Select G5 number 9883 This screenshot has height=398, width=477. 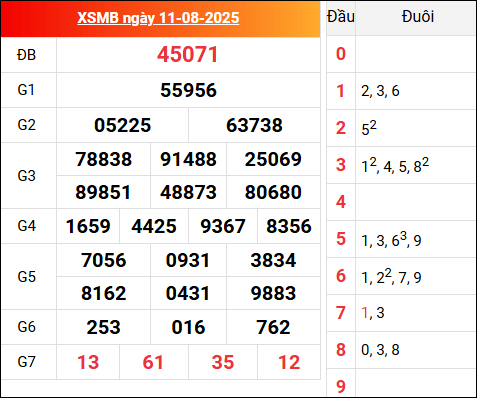(273, 293)
